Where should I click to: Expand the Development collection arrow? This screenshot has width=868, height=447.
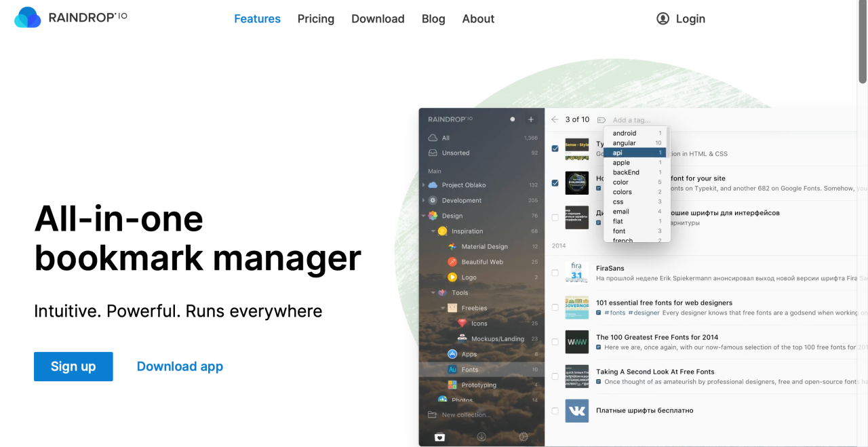coord(424,201)
